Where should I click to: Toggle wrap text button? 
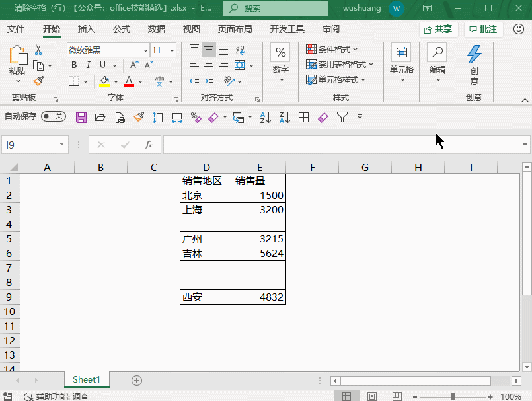[240, 50]
